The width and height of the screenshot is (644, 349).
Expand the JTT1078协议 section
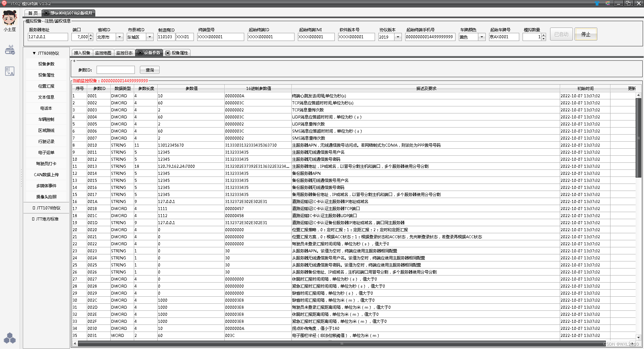click(x=46, y=208)
